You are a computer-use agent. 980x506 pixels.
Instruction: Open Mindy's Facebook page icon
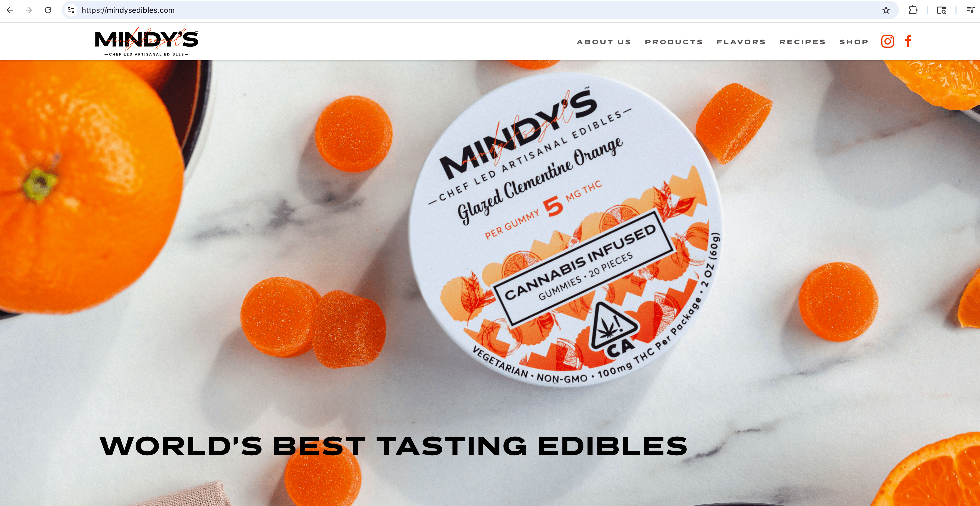point(908,41)
